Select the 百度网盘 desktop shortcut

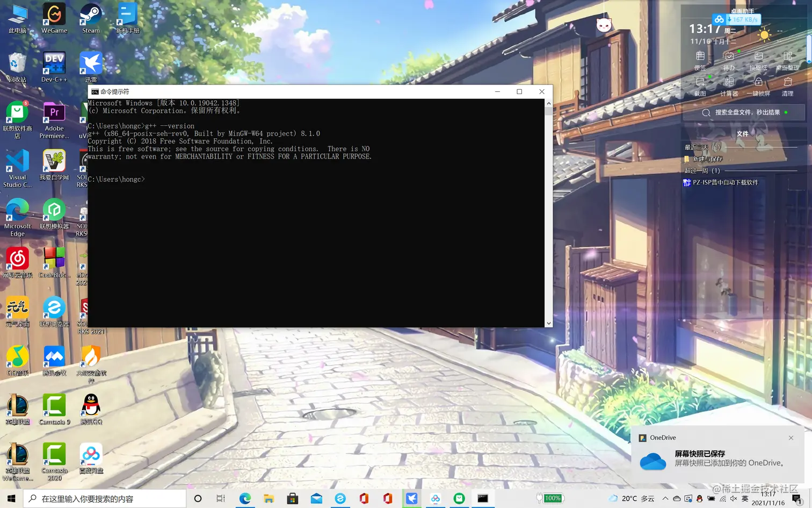pyautogui.click(x=91, y=459)
